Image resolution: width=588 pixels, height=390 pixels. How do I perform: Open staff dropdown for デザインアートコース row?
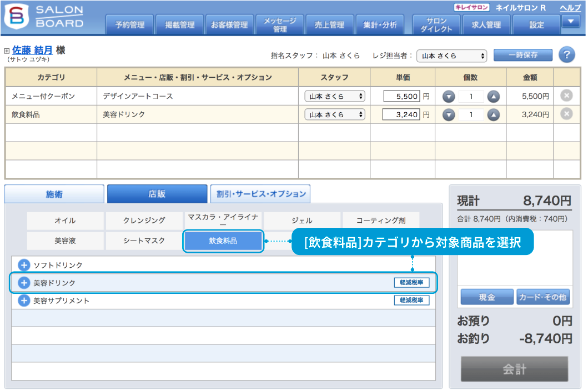coord(334,96)
